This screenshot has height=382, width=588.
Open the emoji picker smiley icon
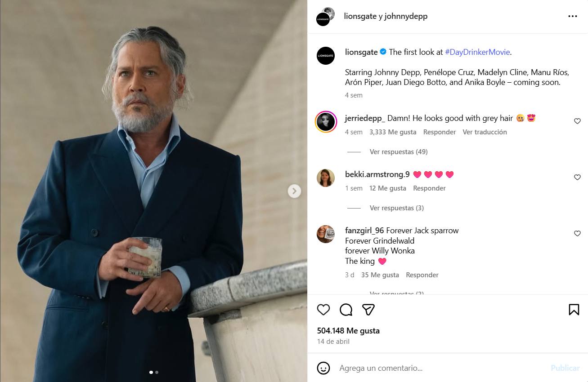(323, 368)
